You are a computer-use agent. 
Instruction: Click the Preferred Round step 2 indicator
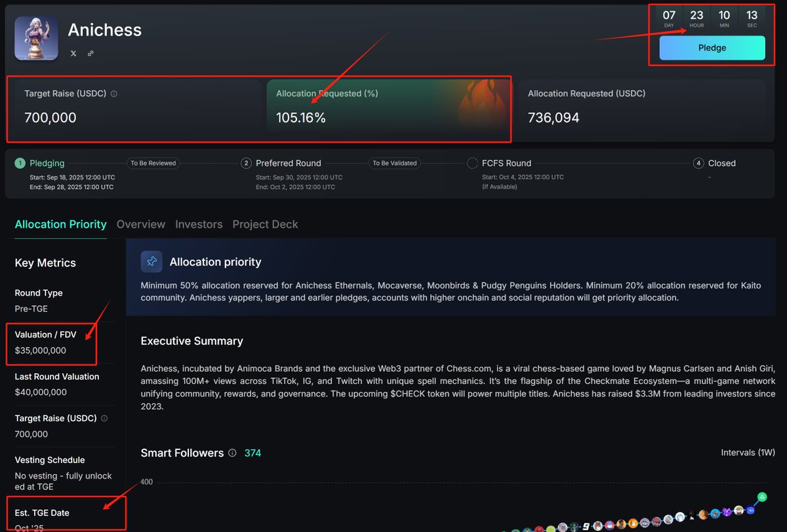[x=246, y=163]
